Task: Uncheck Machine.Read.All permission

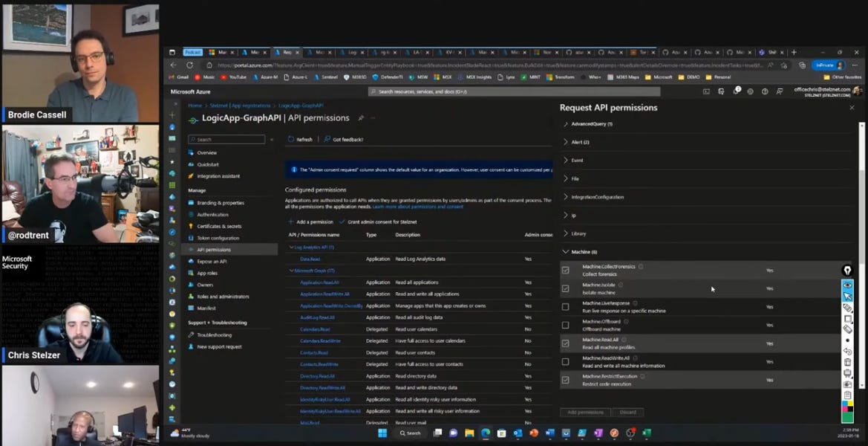Action: click(x=565, y=343)
